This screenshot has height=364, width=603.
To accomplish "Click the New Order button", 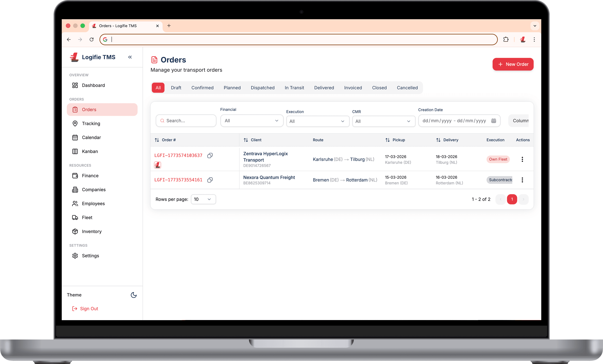I will tap(513, 64).
